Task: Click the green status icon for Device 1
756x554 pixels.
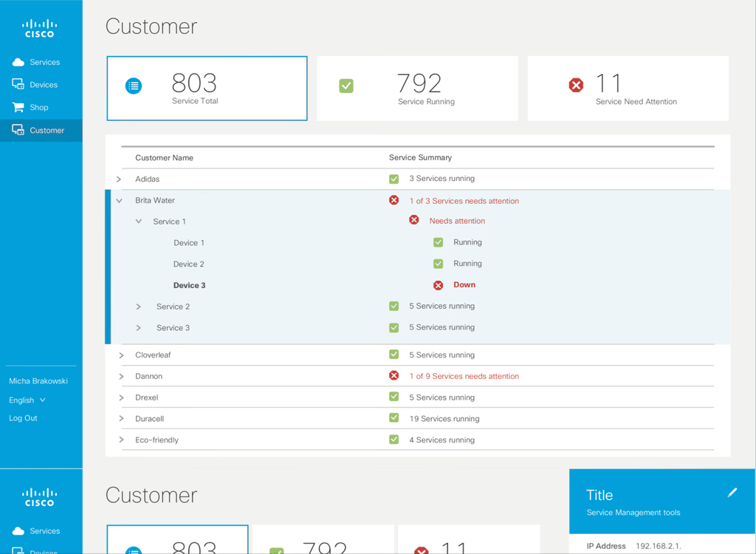Action: coord(438,242)
